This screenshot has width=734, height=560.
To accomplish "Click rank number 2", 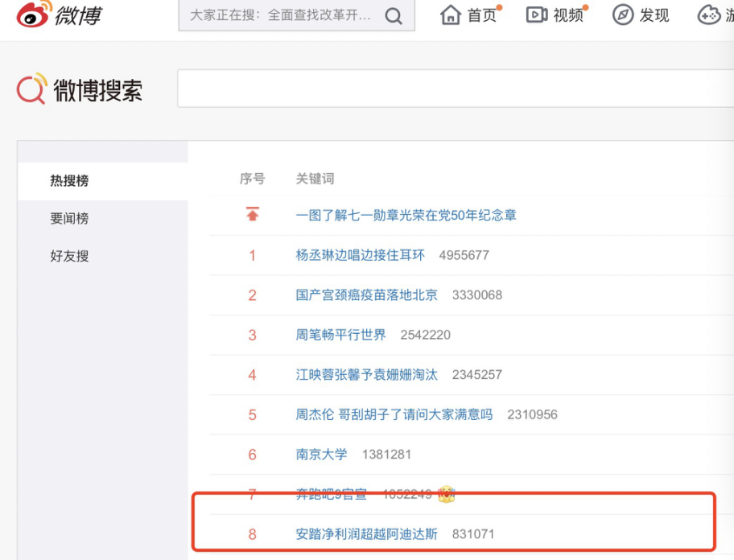I will tap(253, 294).
